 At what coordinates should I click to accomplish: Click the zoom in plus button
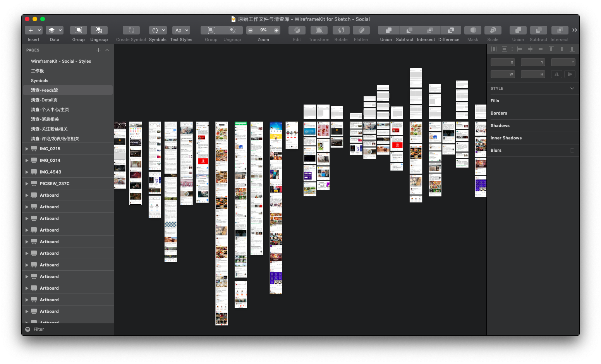[x=276, y=30]
